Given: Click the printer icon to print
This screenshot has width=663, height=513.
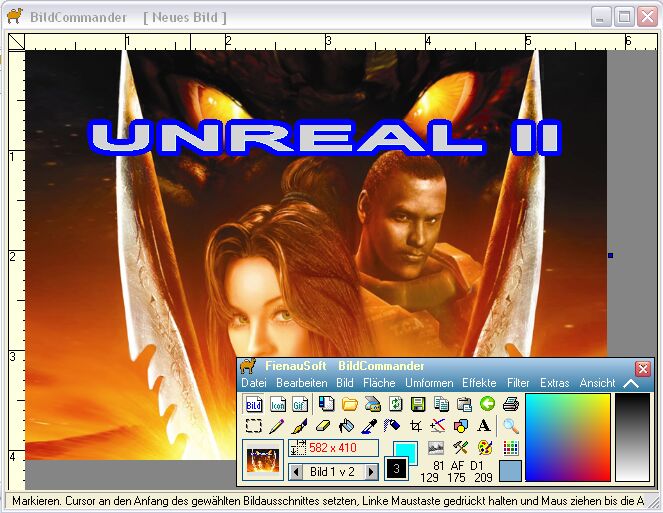Looking at the screenshot, I should click(x=510, y=404).
